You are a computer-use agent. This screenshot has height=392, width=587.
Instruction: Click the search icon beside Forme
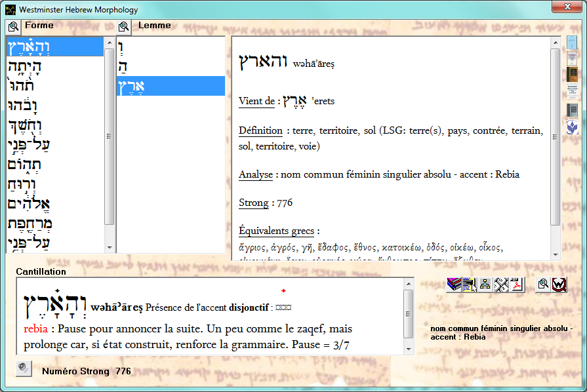pyautogui.click(x=14, y=27)
